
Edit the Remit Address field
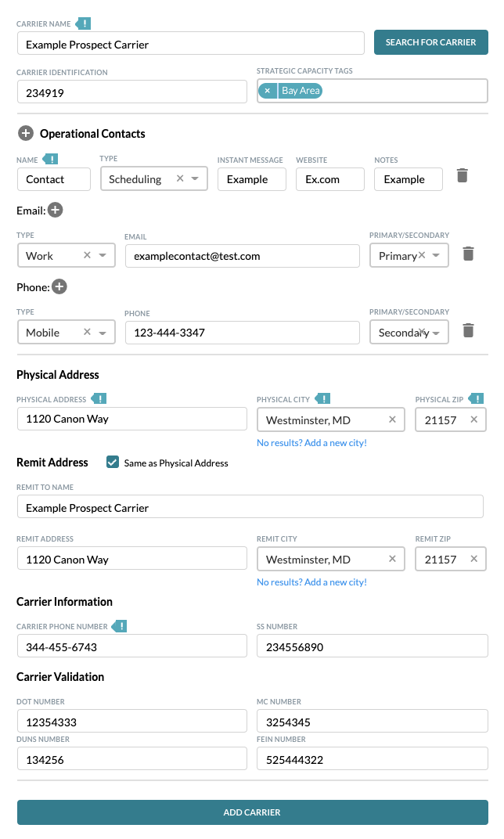131,559
